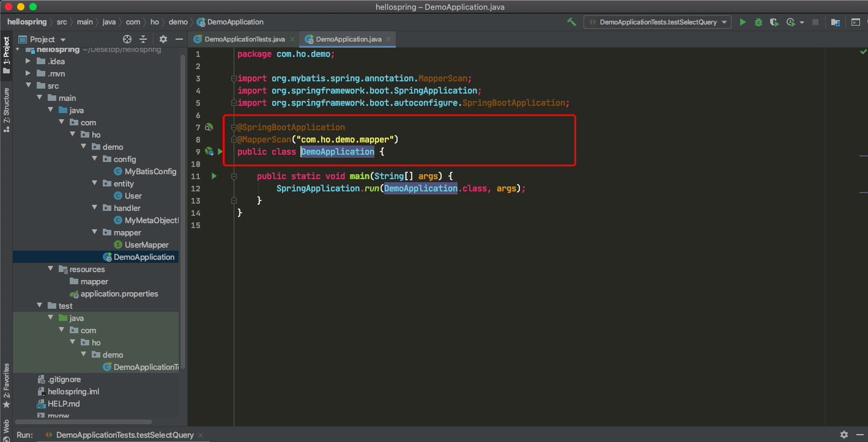This screenshot has width=868, height=442.
Task: Collapse the entity package
Action: 94,183
